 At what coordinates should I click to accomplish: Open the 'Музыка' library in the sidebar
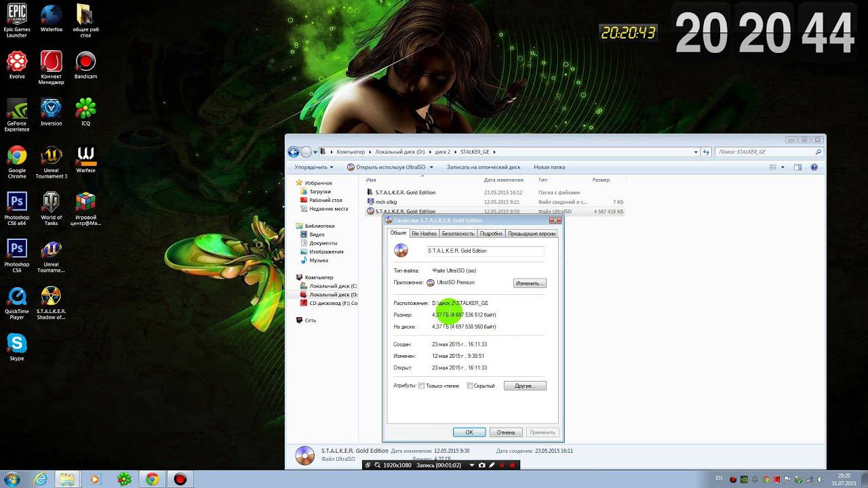(x=314, y=260)
